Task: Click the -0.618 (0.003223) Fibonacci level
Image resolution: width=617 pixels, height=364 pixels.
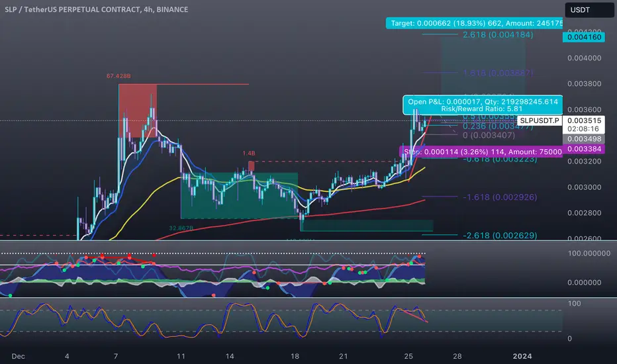Action: [500, 159]
